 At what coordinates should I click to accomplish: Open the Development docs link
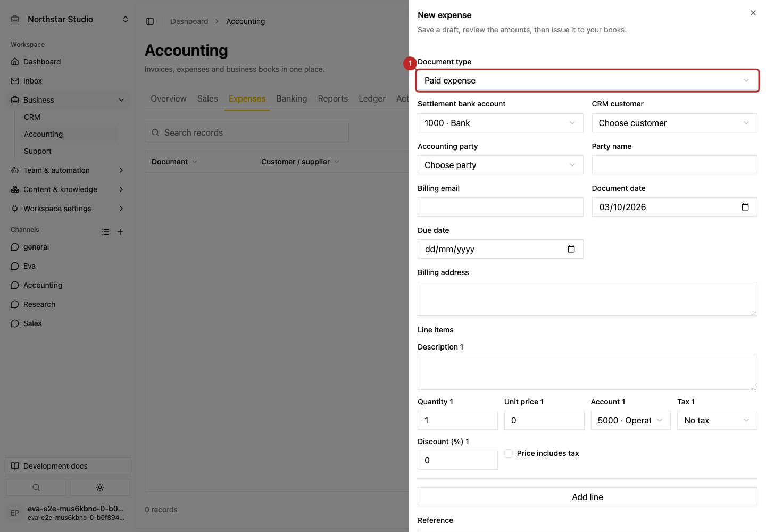[x=68, y=466]
